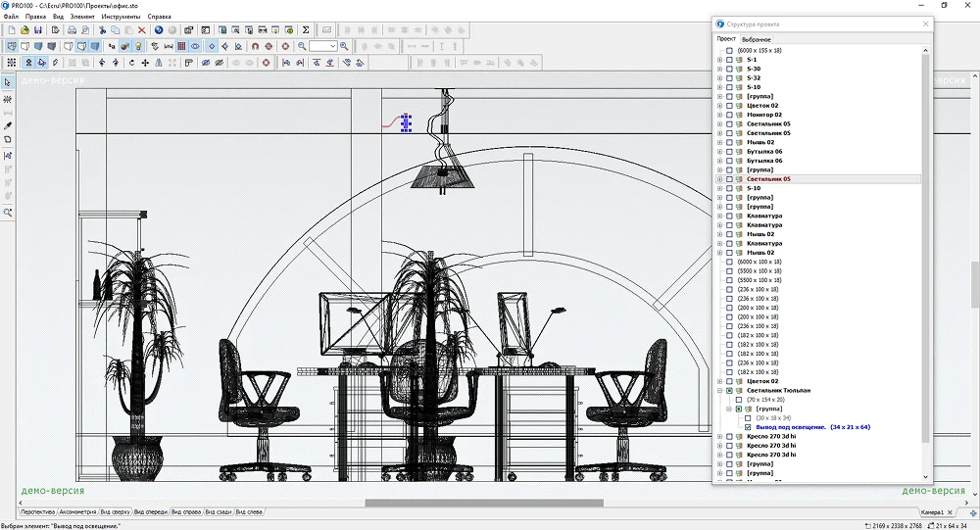This screenshot has width=980, height=530.
Task: Click the scissors cut icon
Action: point(102,30)
